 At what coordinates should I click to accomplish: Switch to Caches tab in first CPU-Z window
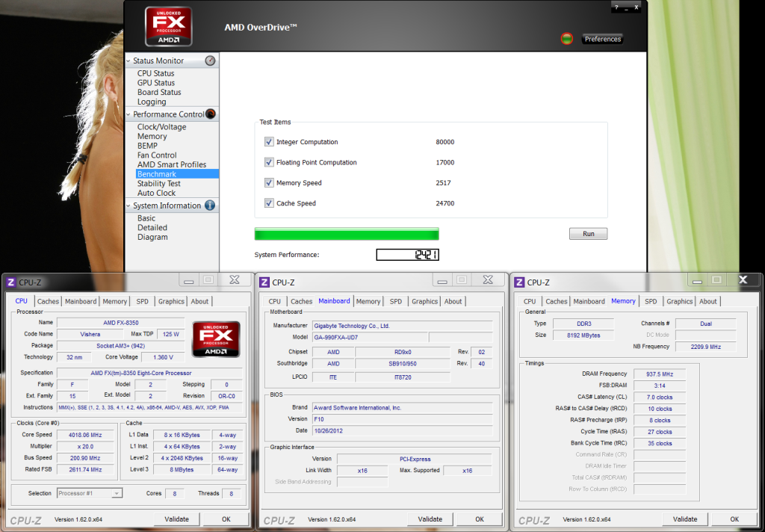click(x=48, y=301)
